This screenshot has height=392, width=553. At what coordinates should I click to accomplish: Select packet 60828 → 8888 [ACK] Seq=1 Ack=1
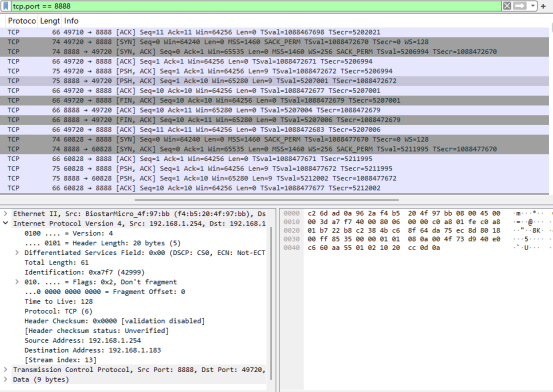point(274,159)
